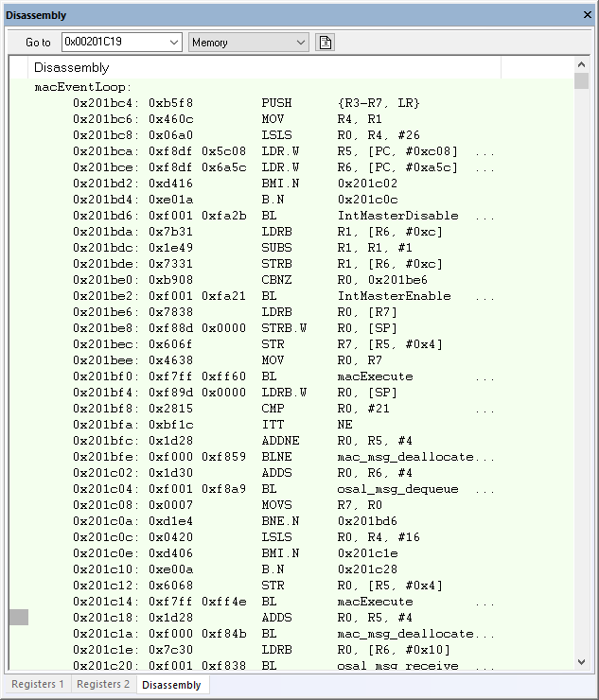Click the gray gutter marker beside 0x201c18
This screenshot has height=700, width=599.
coord(19,618)
